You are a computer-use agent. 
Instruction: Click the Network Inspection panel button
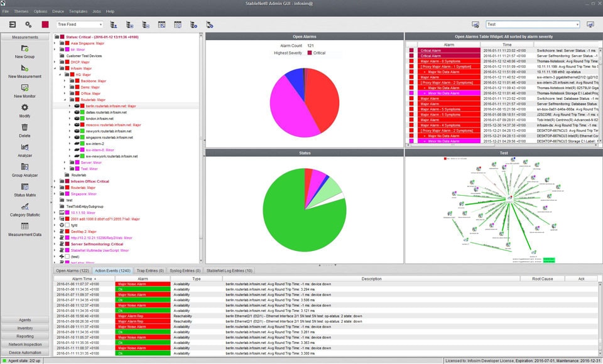point(25,344)
